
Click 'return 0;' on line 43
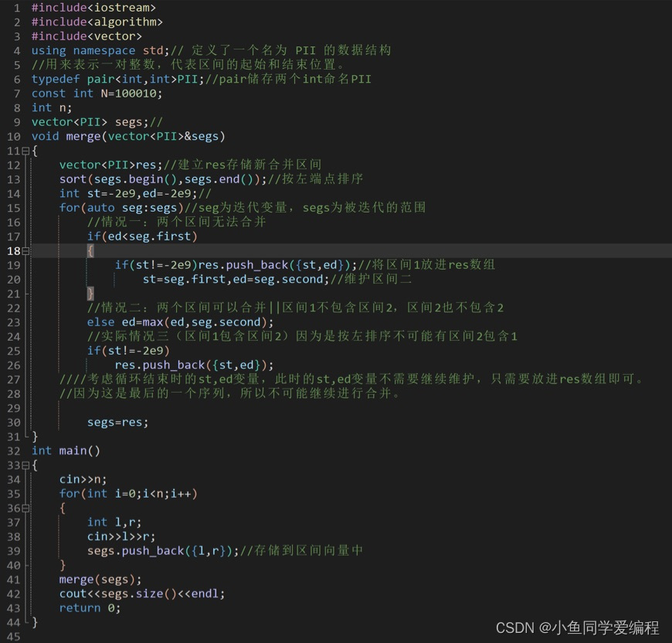tap(90, 608)
